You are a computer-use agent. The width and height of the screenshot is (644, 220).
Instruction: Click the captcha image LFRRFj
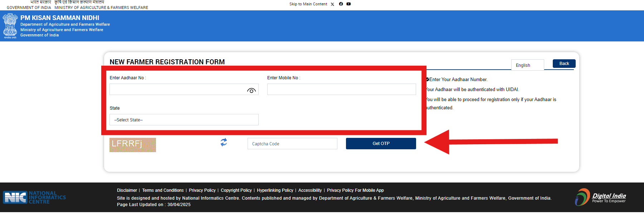(x=133, y=145)
